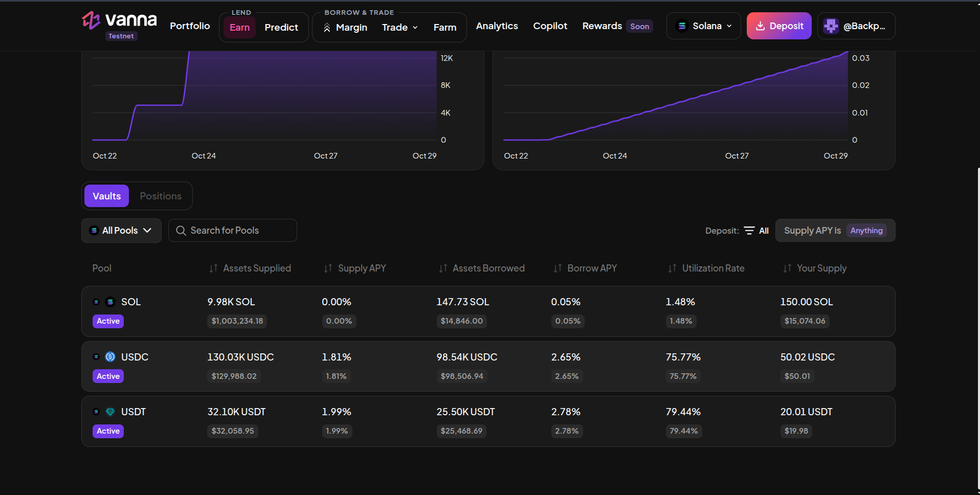The height and width of the screenshot is (495, 980).
Task: Open the Margin page
Action: pyautogui.click(x=345, y=28)
